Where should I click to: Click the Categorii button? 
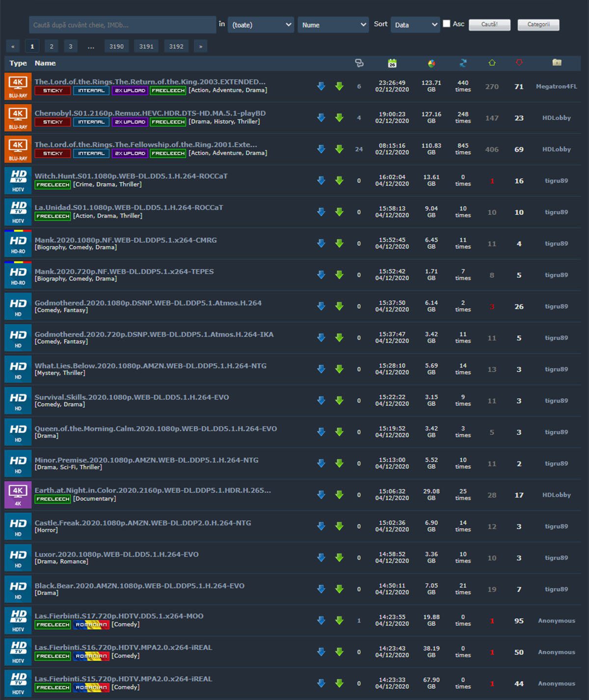(x=538, y=25)
